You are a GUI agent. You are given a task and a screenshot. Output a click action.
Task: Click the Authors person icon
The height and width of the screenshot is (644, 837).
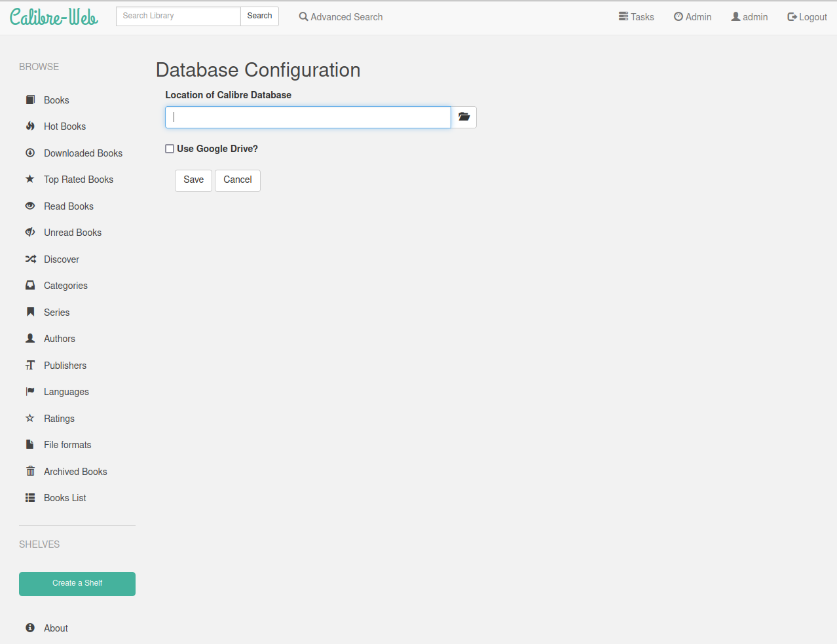(x=30, y=338)
